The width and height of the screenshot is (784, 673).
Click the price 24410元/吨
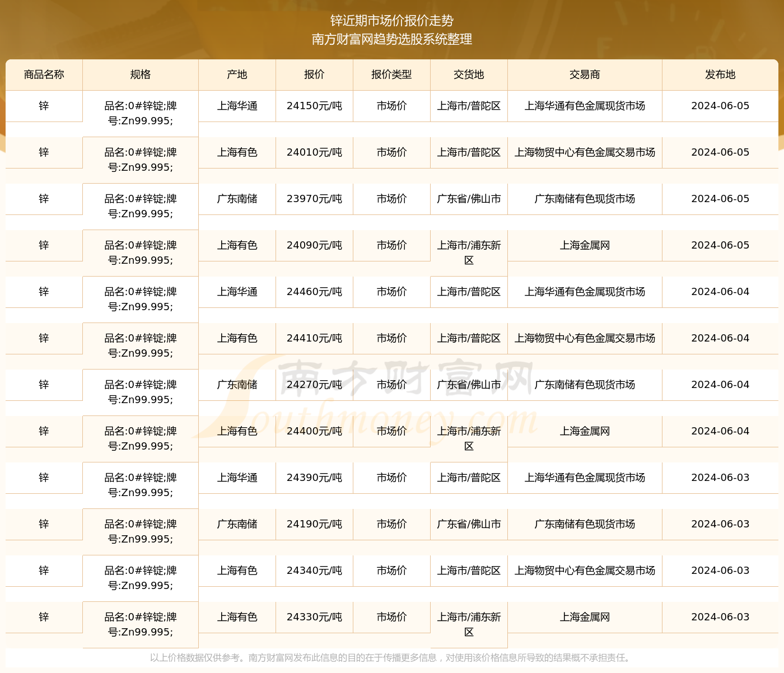point(314,338)
